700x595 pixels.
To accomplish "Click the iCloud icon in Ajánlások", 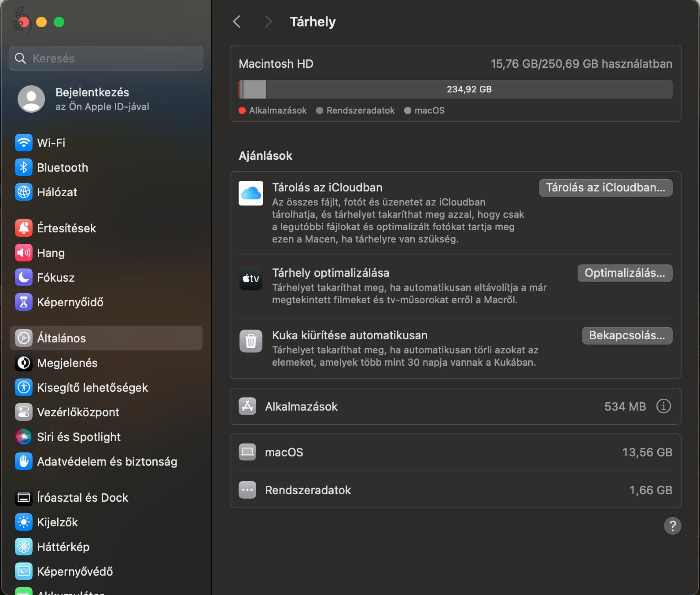I will coord(251,193).
